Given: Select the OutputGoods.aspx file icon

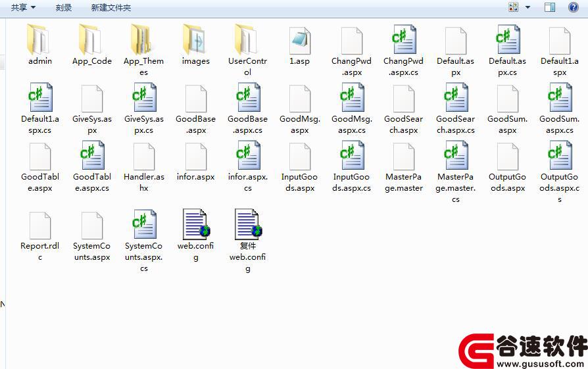Looking at the screenshot, I should click(x=507, y=157).
